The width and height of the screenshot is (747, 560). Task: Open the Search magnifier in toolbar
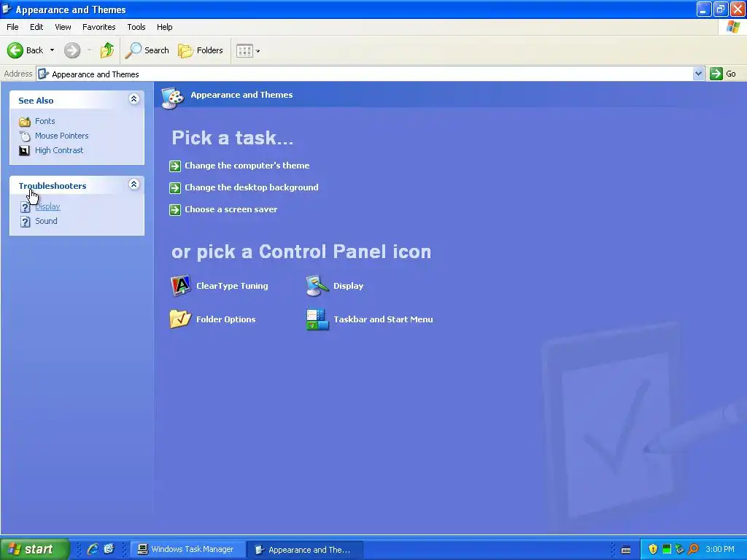133,50
